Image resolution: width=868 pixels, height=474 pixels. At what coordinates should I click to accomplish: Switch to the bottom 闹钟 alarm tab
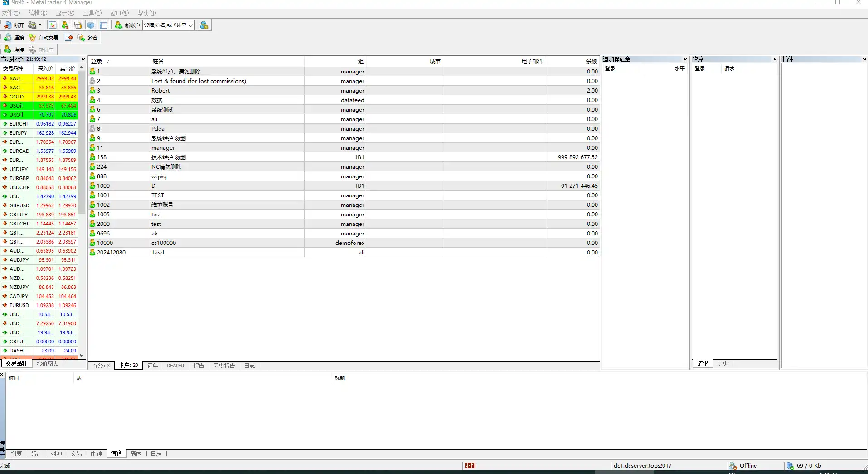coord(96,454)
